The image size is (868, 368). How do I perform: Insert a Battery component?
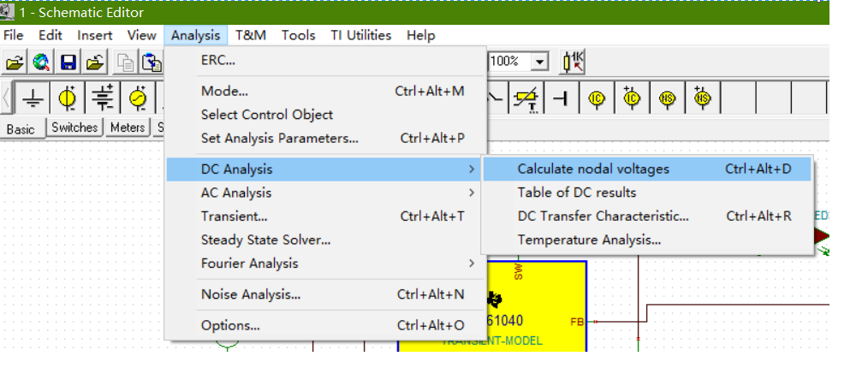click(103, 99)
